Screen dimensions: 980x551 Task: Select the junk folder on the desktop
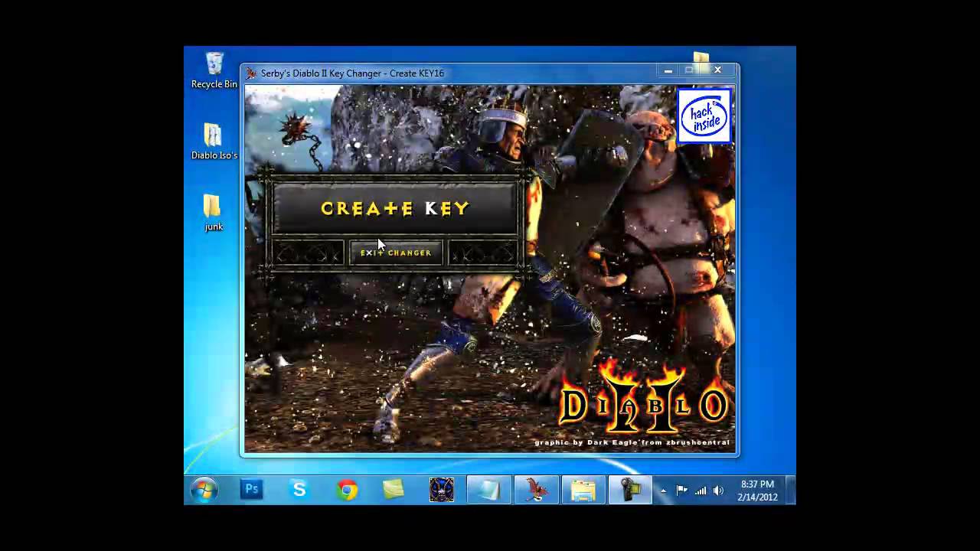[x=214, y=212]
